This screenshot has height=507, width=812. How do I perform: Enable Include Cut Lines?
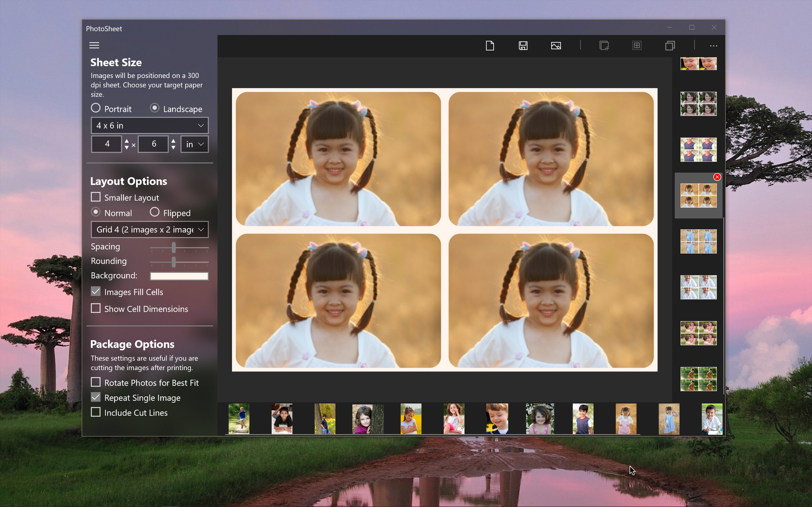coord(96,412)
